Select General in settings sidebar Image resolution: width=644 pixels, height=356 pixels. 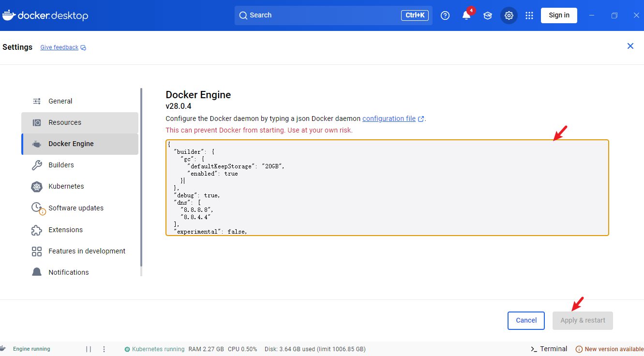click(80, 101)
